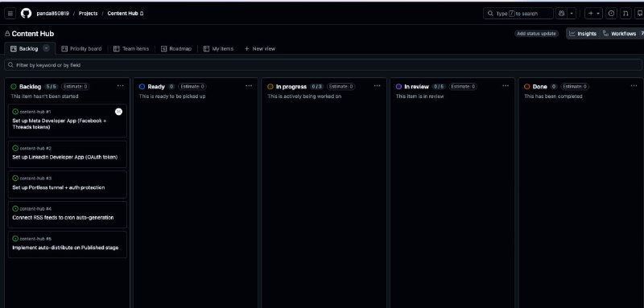This screenshot has width=644, height=308.
Task: Open the hamburger navigation menu
Action: 10,14
